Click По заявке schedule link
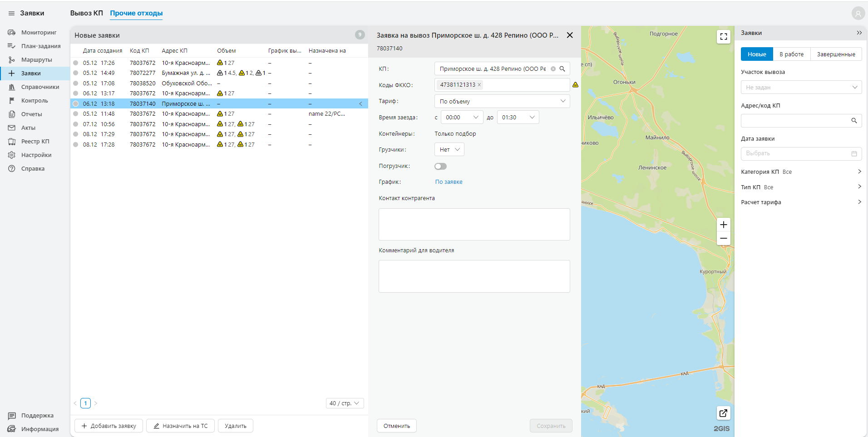The width and height of the screenshot is (868, 437). point(449,182)
